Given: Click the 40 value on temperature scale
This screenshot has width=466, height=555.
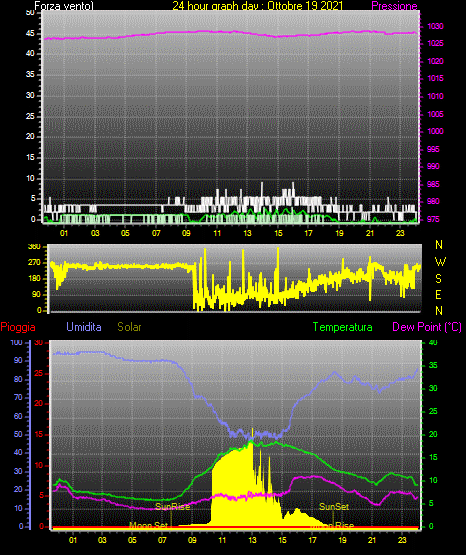Looking at the screenshot, I should pyautogui.click(x=433, y=342).
